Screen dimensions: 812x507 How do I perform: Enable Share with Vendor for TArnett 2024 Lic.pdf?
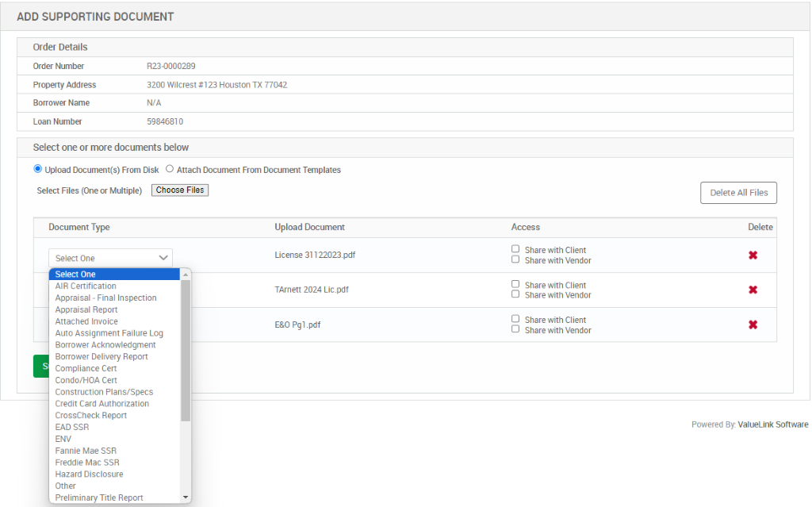(x=515, y=294)
